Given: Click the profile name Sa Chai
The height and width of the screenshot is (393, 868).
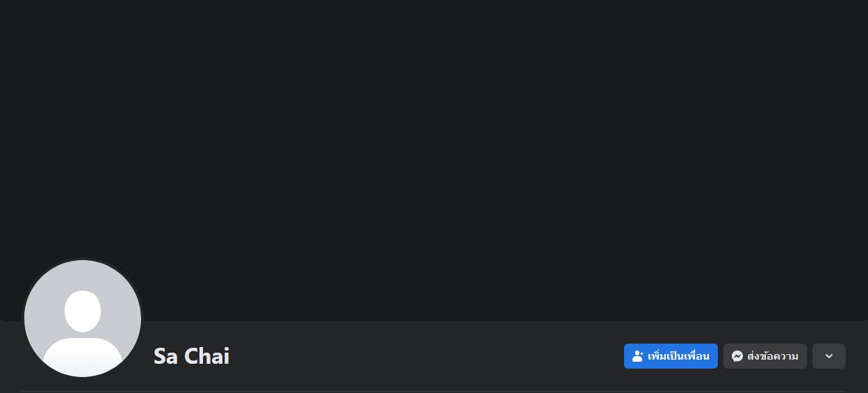Looking at the screenshot, I should [191, 356].
